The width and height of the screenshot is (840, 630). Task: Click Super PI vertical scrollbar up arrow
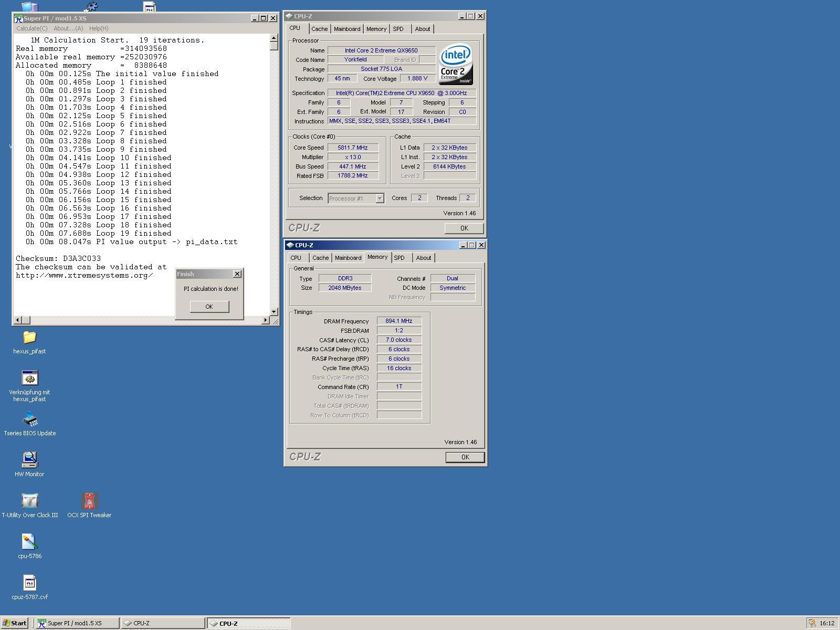274,38
